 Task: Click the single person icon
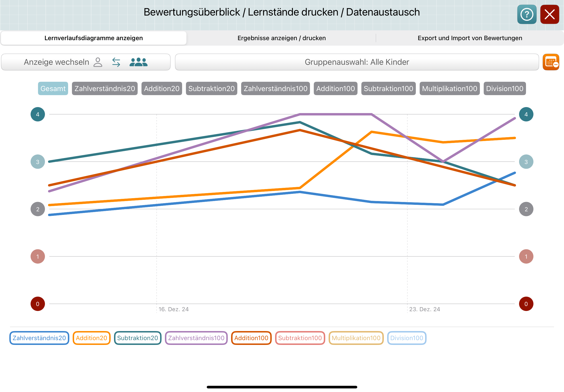(x=98, y=62)
